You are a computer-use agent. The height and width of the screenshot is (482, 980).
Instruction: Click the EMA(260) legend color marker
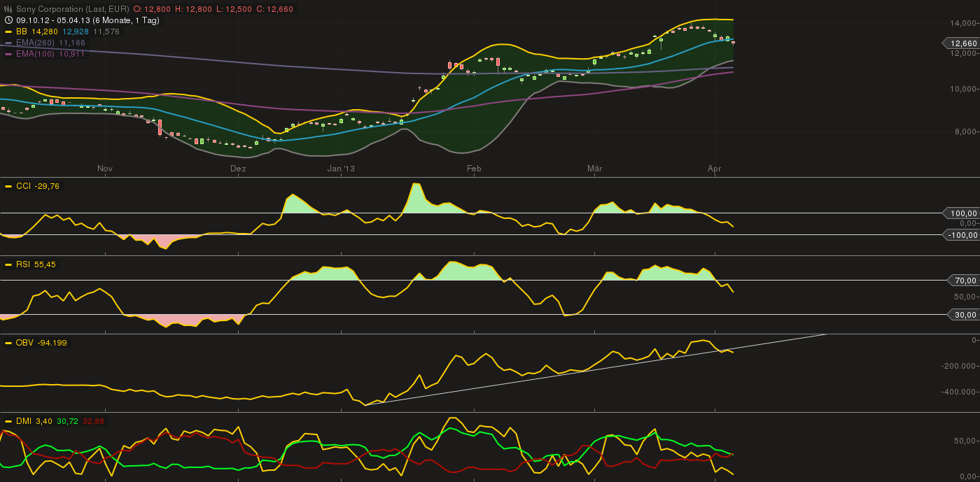pos(8,43)
